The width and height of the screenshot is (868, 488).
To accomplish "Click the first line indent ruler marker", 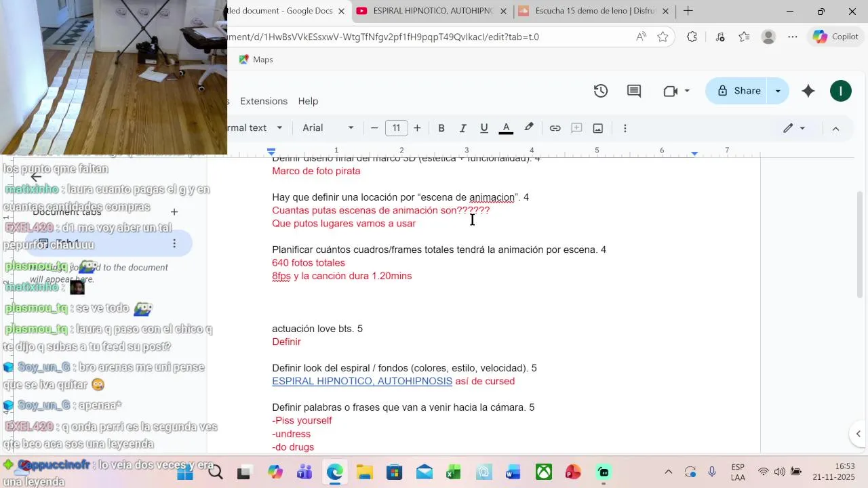I will point(271,149).
